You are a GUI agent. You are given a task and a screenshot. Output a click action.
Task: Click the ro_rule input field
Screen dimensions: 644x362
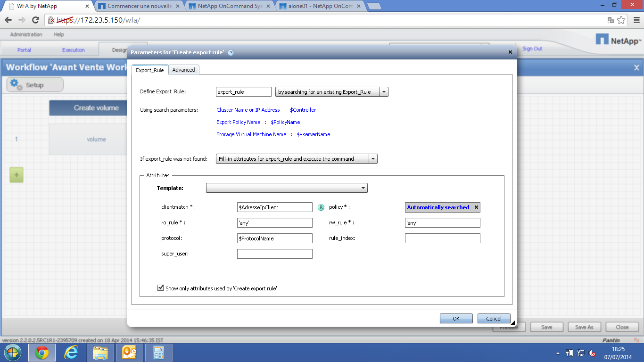click(x=275, y=223)
